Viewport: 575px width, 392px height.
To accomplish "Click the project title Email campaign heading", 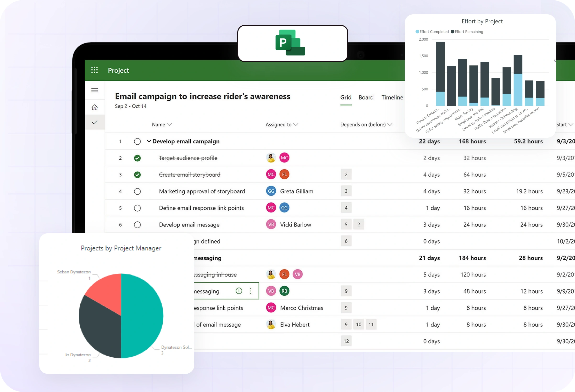I will [x=203, y=97].
